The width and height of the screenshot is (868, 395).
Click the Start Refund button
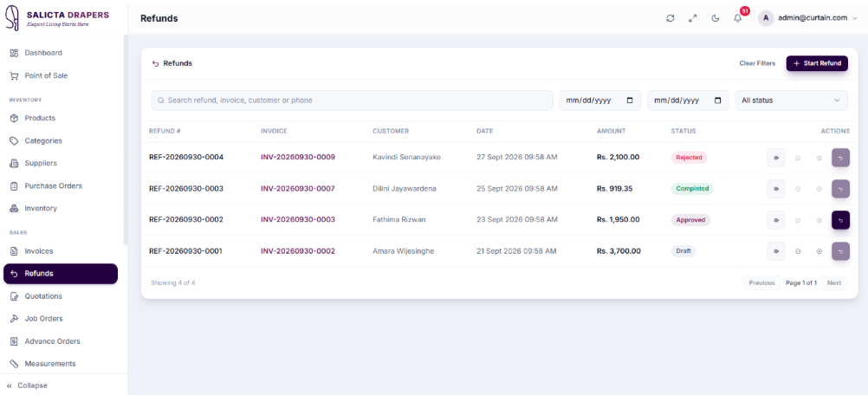[x=817, y=63]
